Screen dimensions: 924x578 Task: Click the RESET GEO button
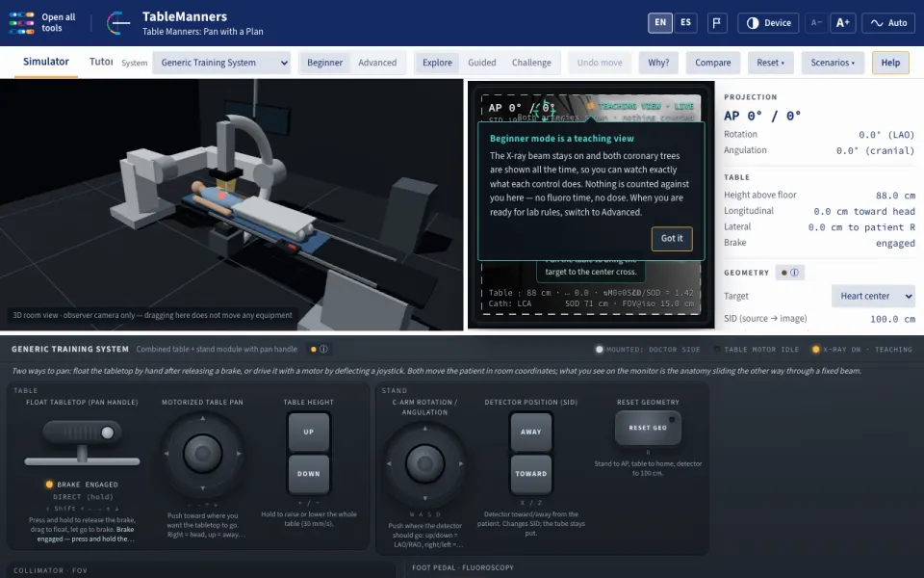pyautogui.click(x=648, y=428)
